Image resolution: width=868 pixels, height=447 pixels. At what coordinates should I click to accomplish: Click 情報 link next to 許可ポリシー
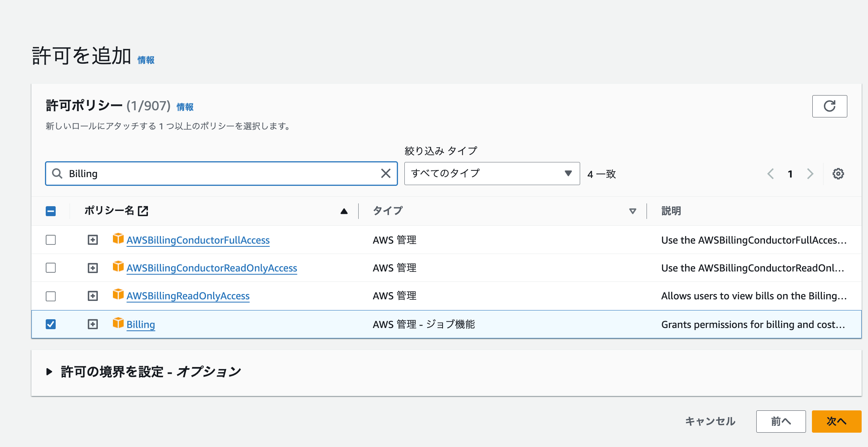185,107
